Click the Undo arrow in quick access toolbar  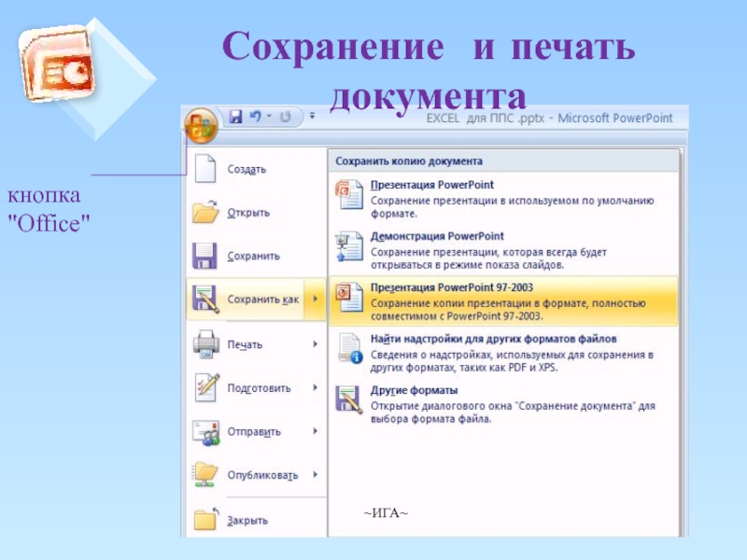[x=255, y=116]
